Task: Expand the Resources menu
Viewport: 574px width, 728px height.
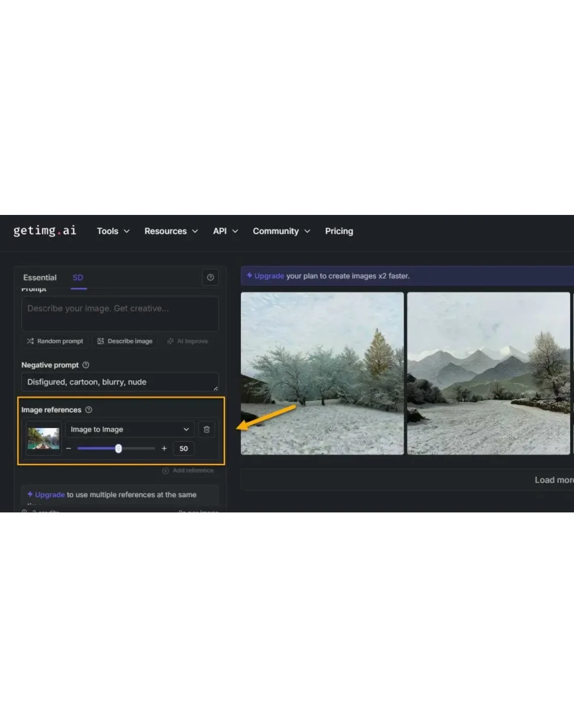Action: pos(171,231)
